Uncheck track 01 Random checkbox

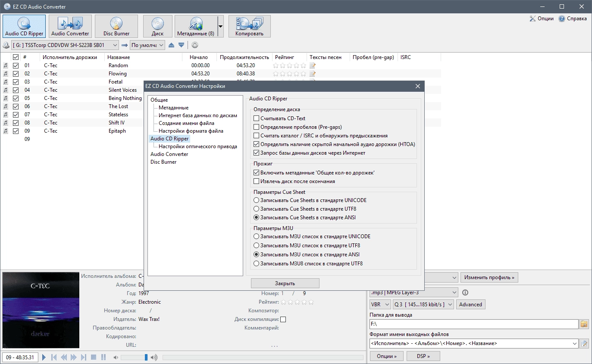(16, 65)
